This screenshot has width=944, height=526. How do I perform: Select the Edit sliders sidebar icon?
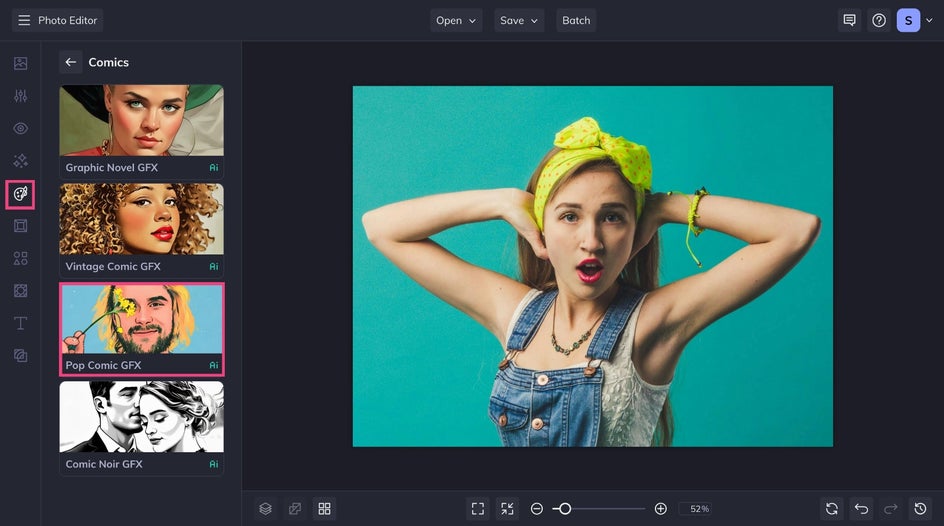click(x=20, y=96)
